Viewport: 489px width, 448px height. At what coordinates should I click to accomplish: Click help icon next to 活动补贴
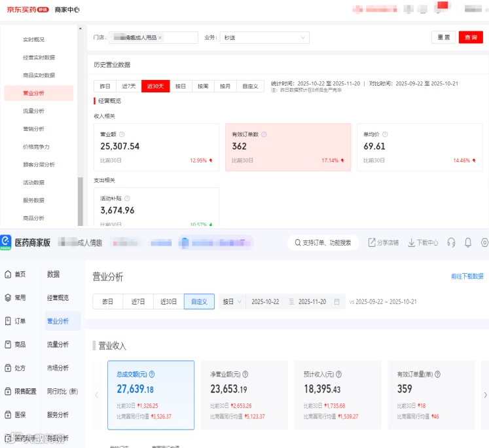(127, 198)
